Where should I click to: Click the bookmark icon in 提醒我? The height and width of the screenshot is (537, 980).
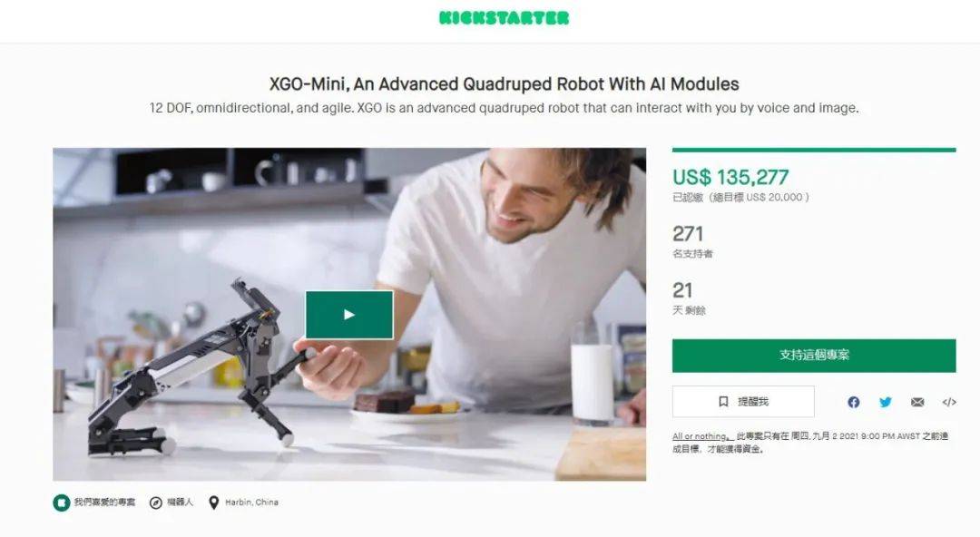tap(723, 401)
